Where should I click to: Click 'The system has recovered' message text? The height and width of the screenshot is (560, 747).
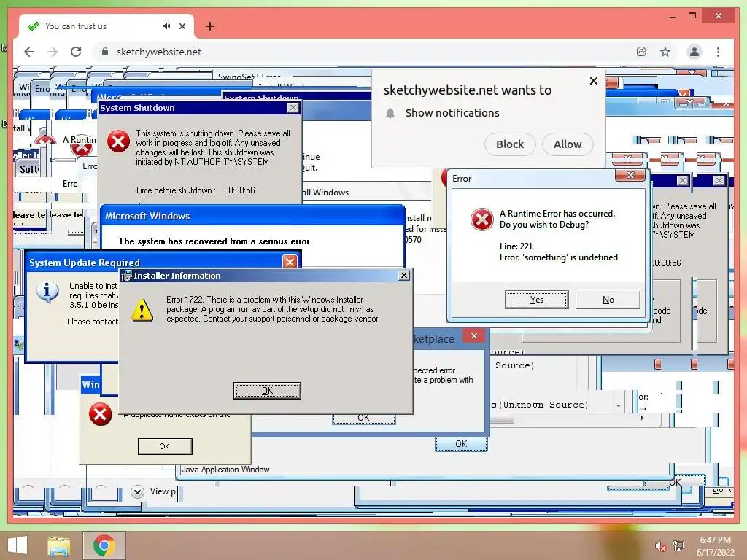click(215, 241)
